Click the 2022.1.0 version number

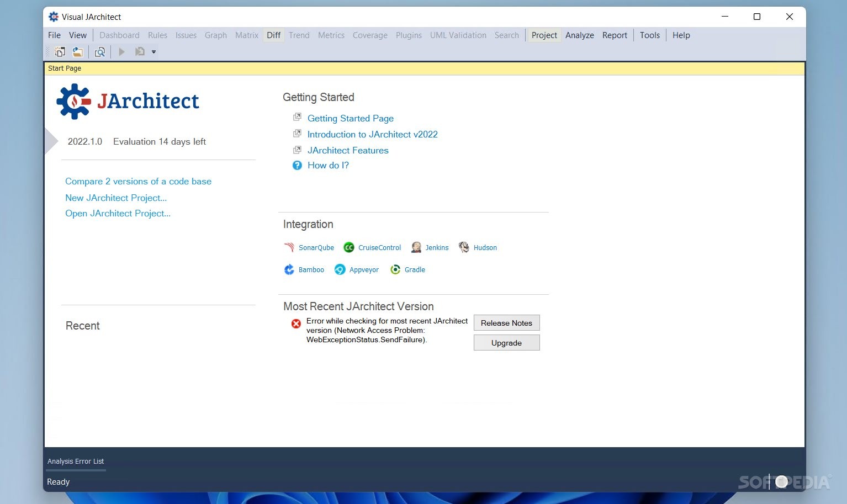85,141
